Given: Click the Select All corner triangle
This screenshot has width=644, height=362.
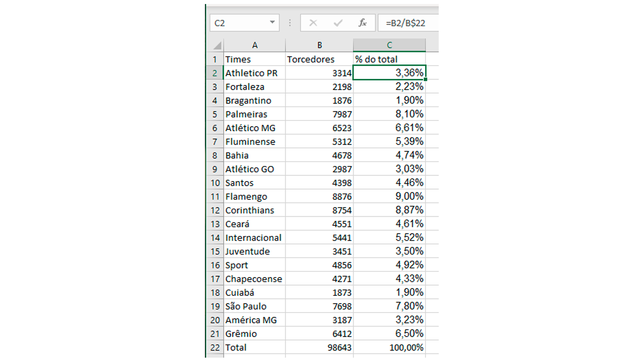Looking at the screenshot, I should tap(217, 45).
